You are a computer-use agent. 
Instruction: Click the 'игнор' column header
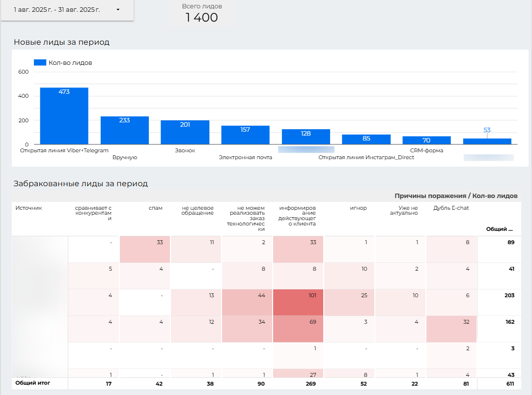(358, 208)
